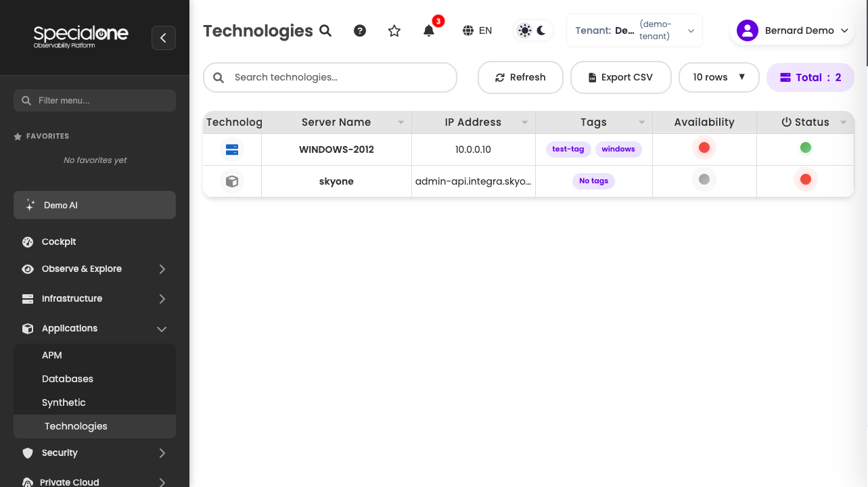Collapse the sidebar with the back arrow
The image size is (868, 487).
164,38
